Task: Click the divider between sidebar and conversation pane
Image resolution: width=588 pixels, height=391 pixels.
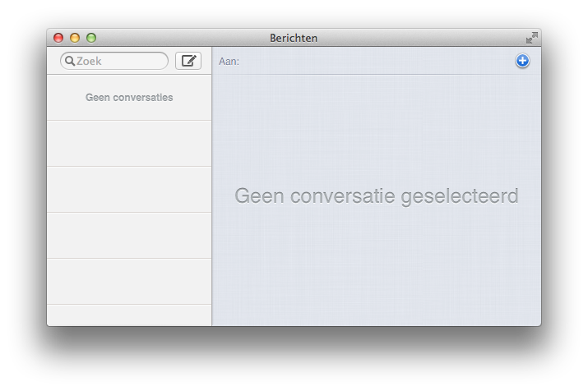Action: [x=212, y=197]
